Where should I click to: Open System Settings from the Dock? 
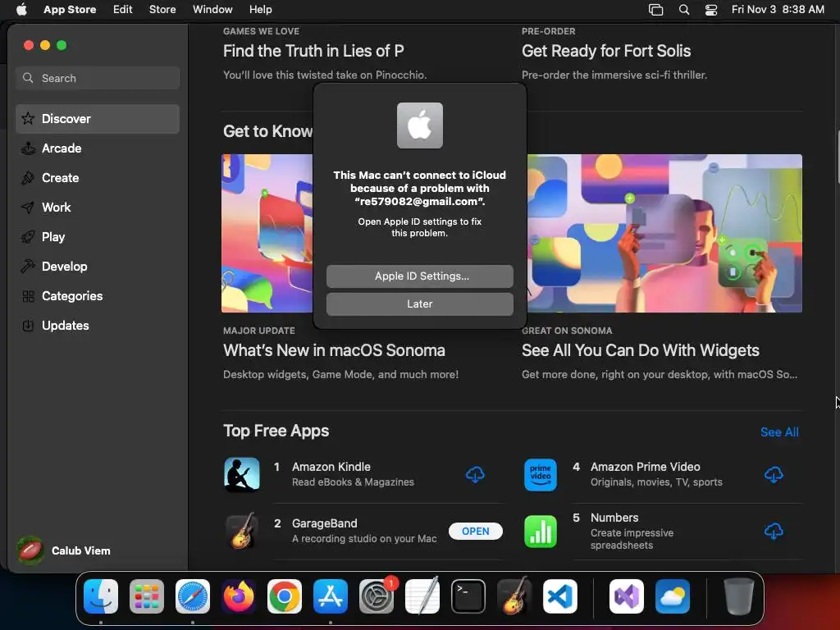(377, 596)
